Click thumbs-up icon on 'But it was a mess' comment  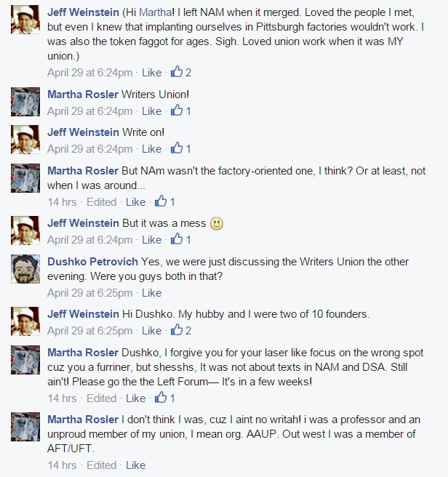point(175,239)
